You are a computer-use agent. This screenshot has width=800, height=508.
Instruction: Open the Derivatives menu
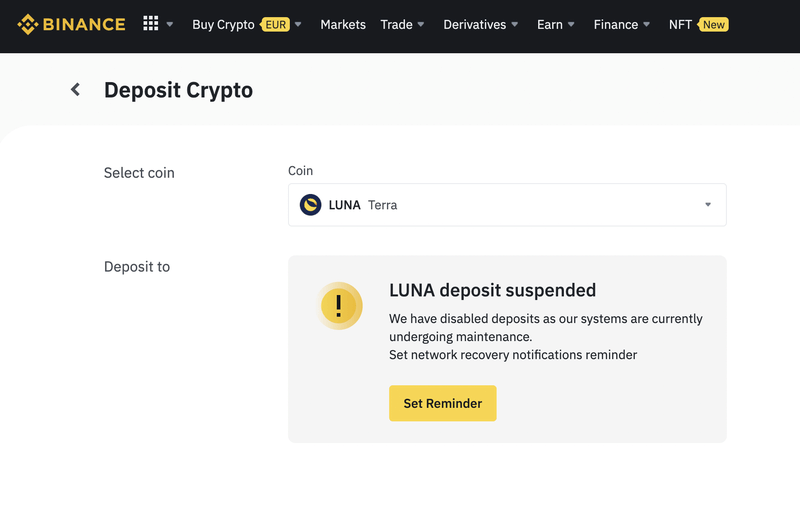474,24
